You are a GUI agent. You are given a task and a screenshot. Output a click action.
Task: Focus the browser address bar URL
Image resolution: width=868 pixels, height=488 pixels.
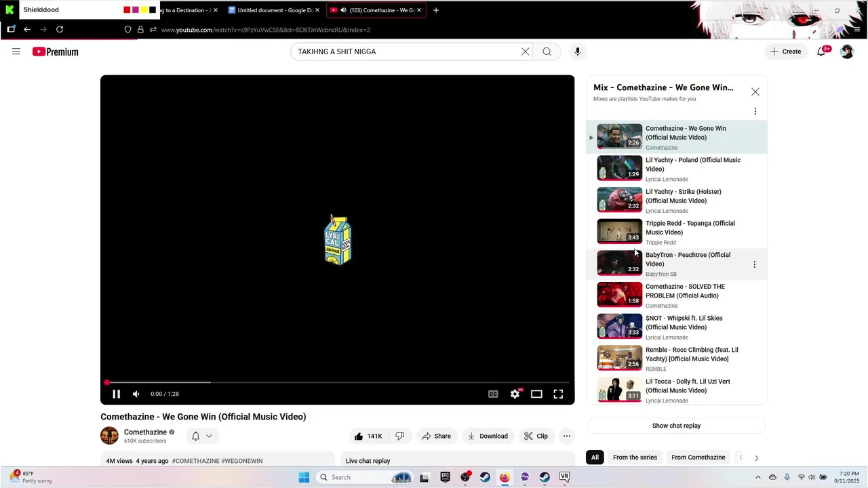pyautogui.click(x=266, y=30)
